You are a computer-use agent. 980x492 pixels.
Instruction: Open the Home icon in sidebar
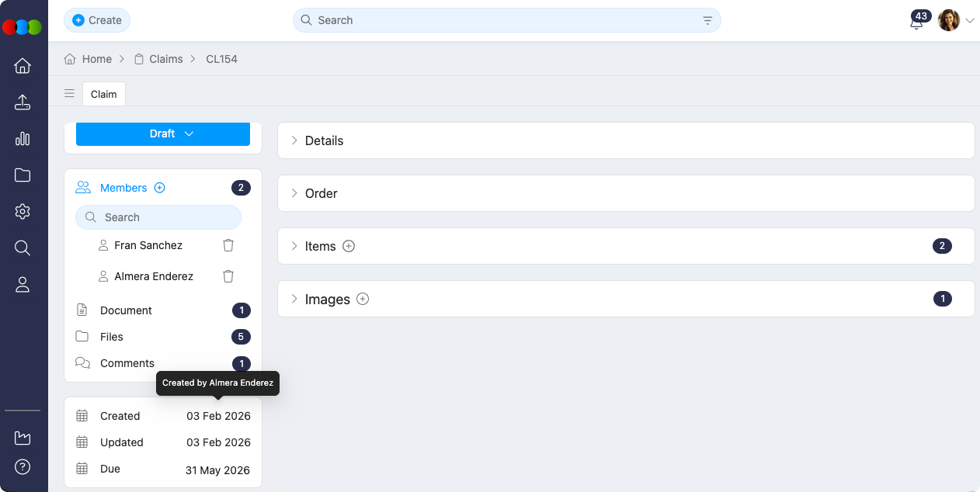click(x=23, y=66)
